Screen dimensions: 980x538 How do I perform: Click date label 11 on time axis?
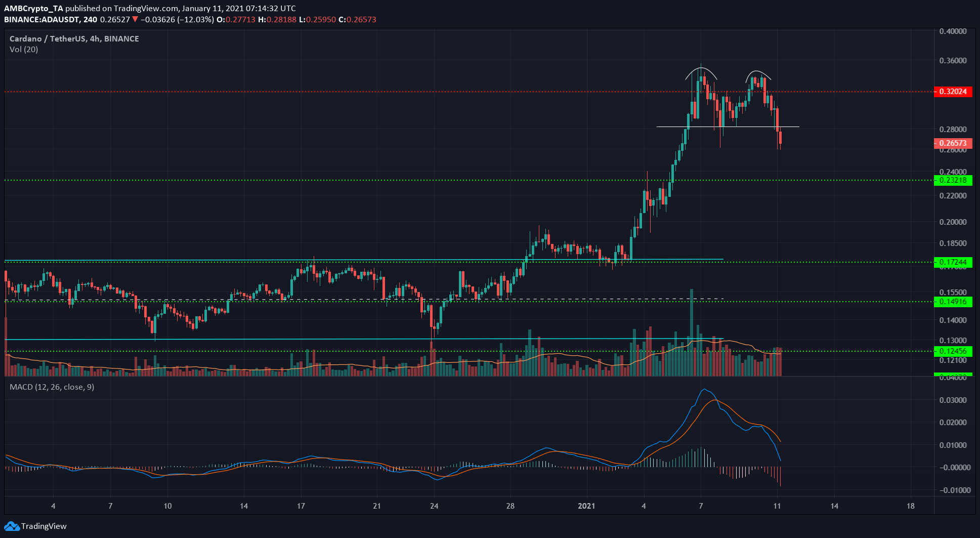coord(778,506)
